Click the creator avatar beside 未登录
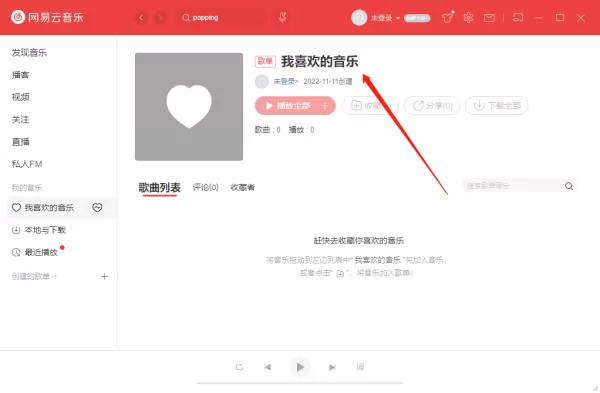The width and height of the screenshot is (600, 393). click(262, 82)
